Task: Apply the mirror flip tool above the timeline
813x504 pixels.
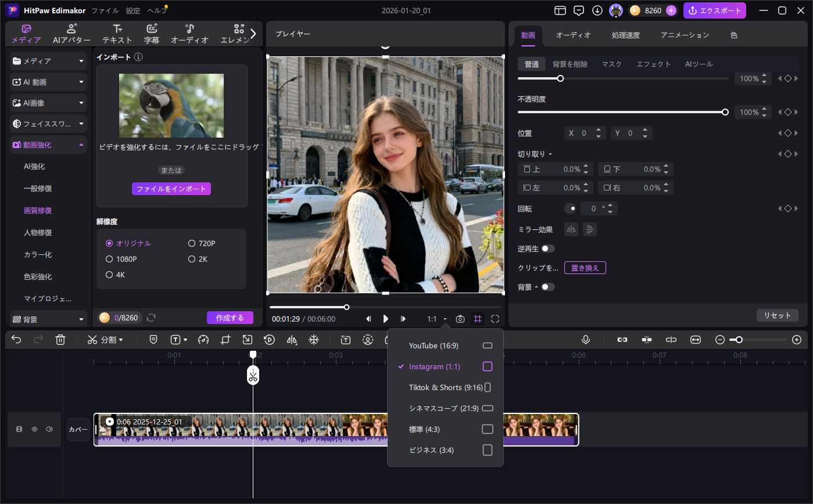Action: click(291, 339)
